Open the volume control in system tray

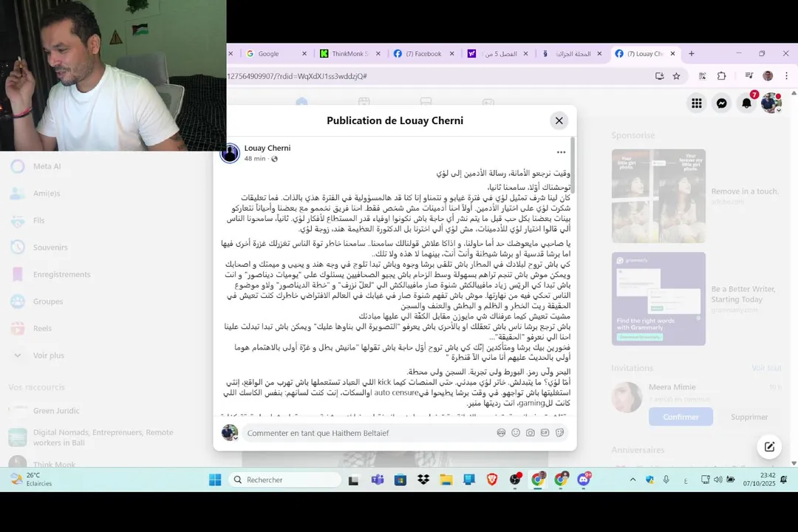click(717, 480)
